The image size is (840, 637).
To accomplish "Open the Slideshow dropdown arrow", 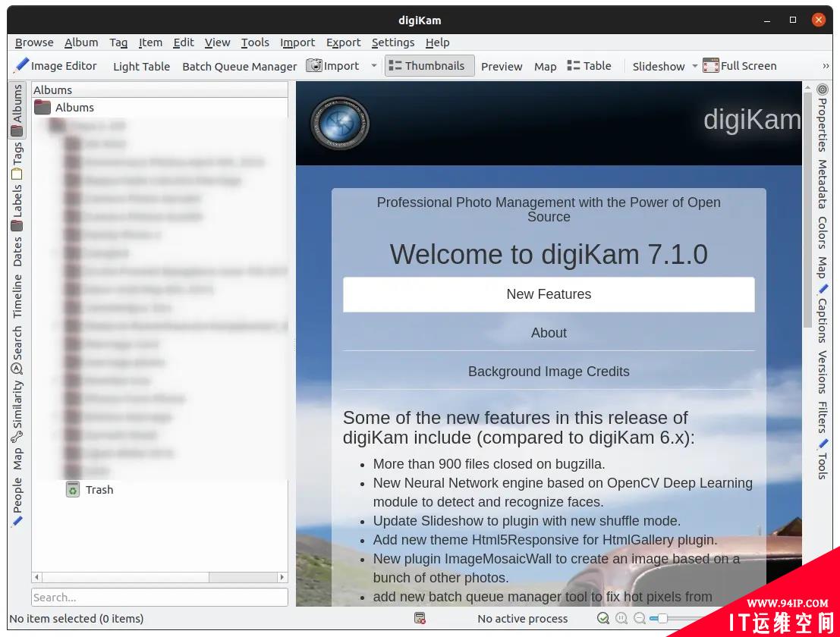I will [x=695, y=66].
